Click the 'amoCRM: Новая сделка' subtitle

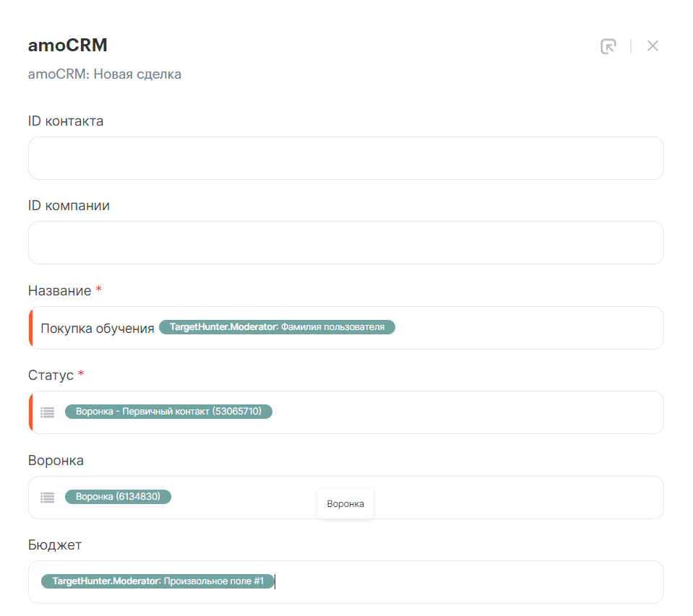click(x=105, y=74)
